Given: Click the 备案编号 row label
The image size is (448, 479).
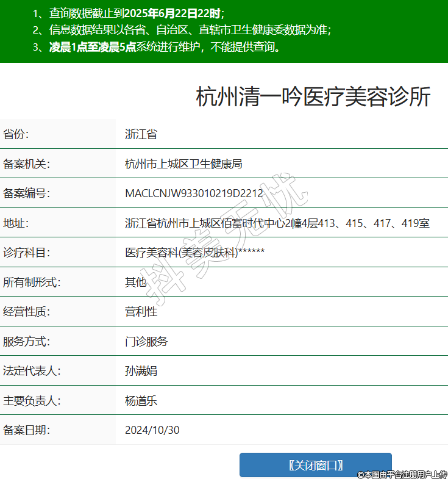Looking at the screenshot, I should 26,193.
